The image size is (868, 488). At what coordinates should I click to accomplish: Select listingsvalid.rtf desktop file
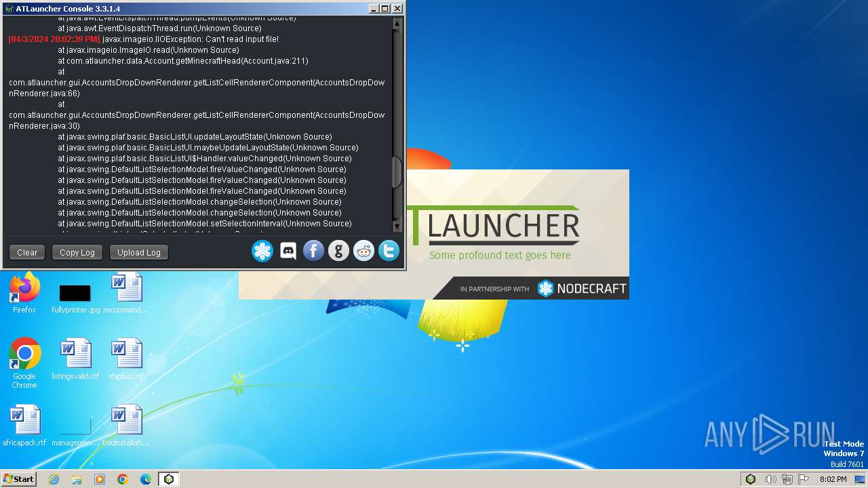tap(75, 359)
